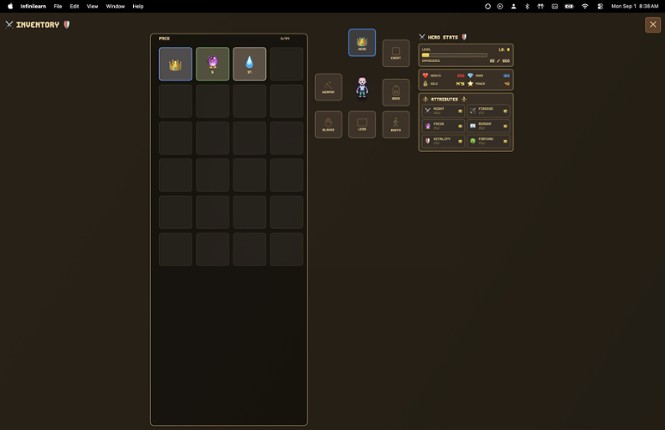Click the menu bar date and time
This screenshot has height=430, width=665.
[x=635, y=6]
